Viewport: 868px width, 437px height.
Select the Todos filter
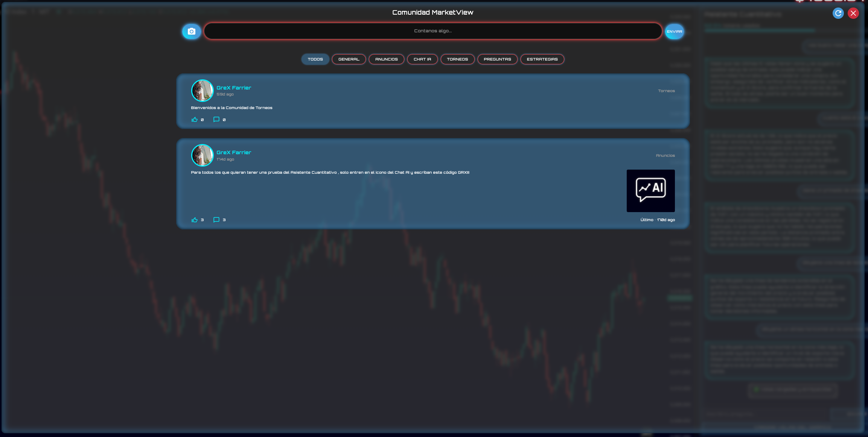click(315, 59)
